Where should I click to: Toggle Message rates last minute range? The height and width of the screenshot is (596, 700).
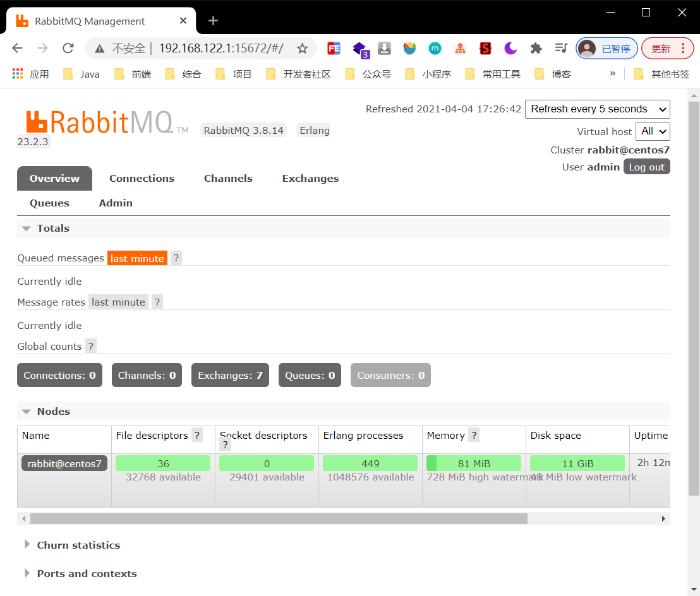(x=118, y=302)
